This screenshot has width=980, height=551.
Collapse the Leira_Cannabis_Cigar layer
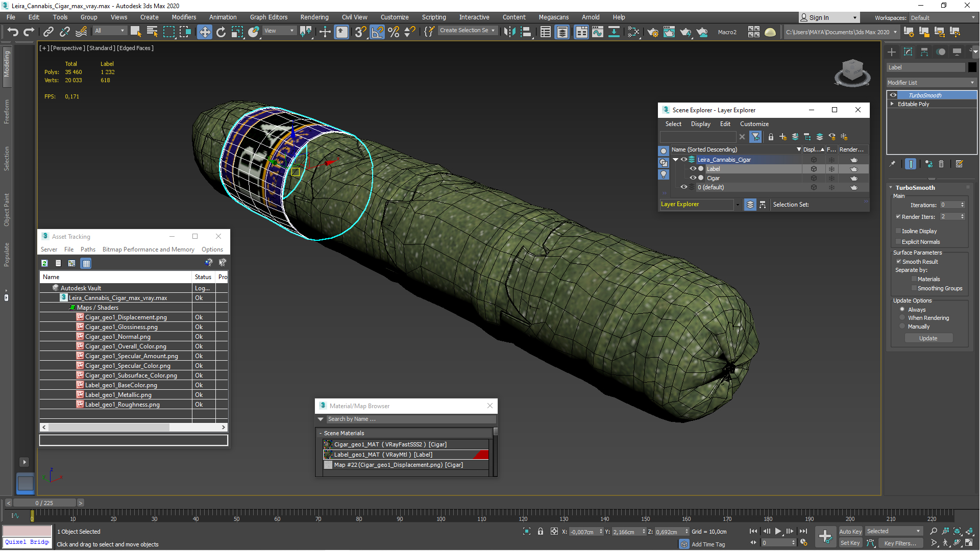[676, 160]
